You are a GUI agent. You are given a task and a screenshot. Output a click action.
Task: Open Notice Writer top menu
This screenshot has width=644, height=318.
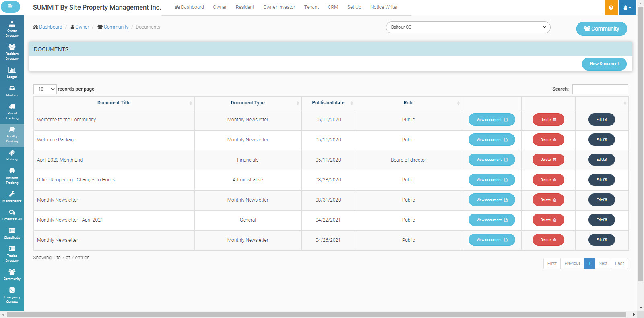384,7
